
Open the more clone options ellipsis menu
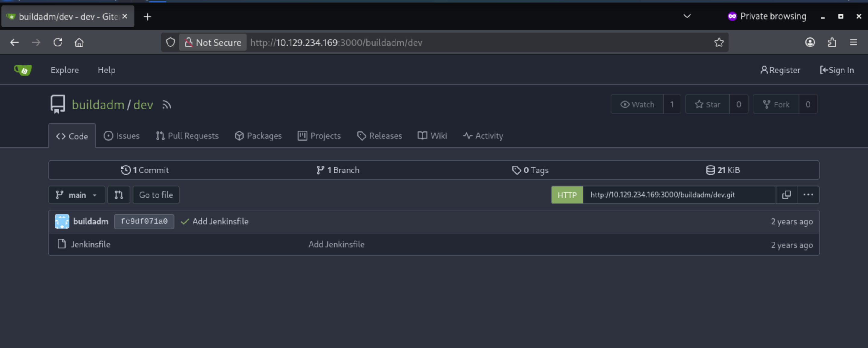(808, 195)
